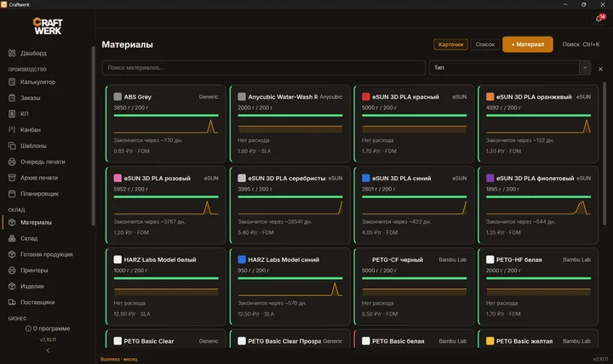Open the notifications bell icon
The height and width of the screenshot is (364, 613).
(x=599, y=19)
